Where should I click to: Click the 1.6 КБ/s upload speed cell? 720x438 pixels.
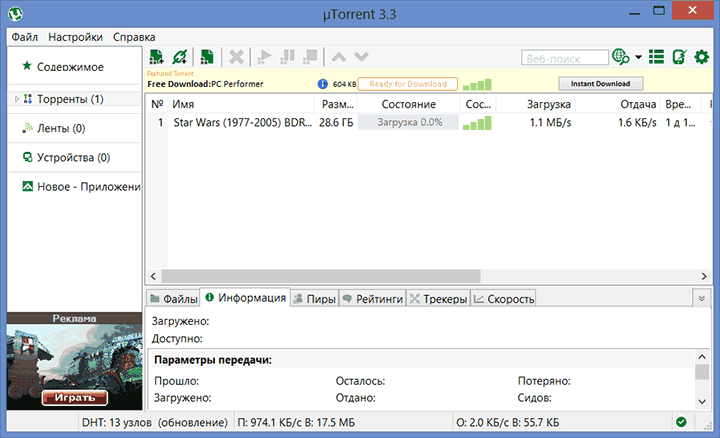click(637, 123)
